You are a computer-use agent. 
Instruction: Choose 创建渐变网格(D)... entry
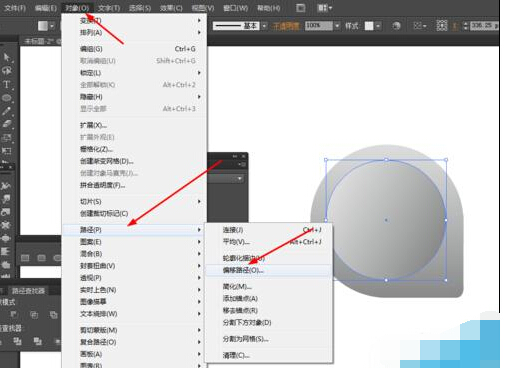tap(134, 161)
